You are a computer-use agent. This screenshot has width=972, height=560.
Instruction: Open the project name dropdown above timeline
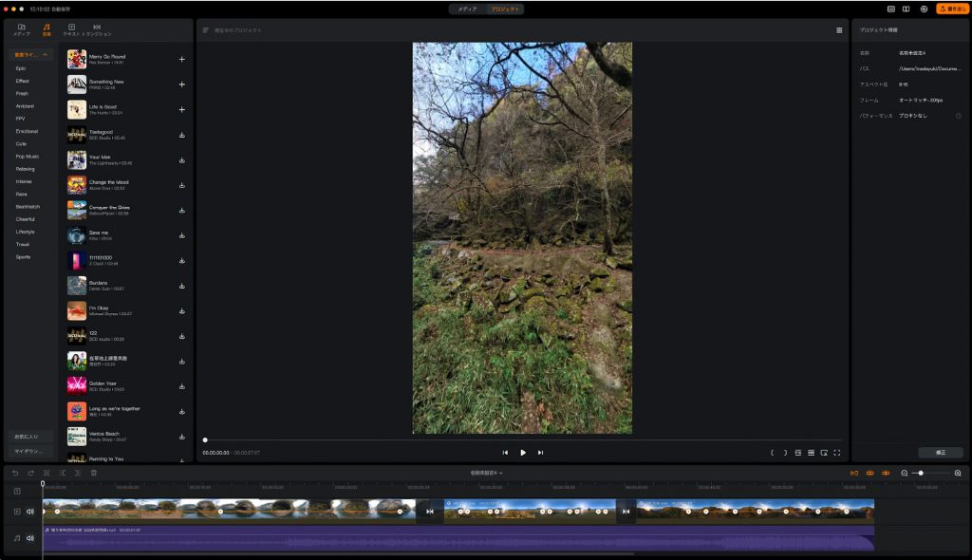click(x=486, y=473)
